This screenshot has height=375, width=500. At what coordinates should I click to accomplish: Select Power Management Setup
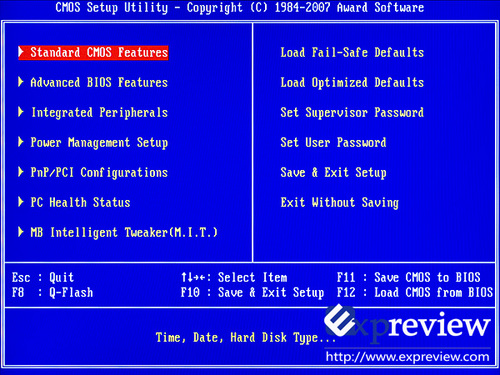pyautogui.click(x=99, y=143)
